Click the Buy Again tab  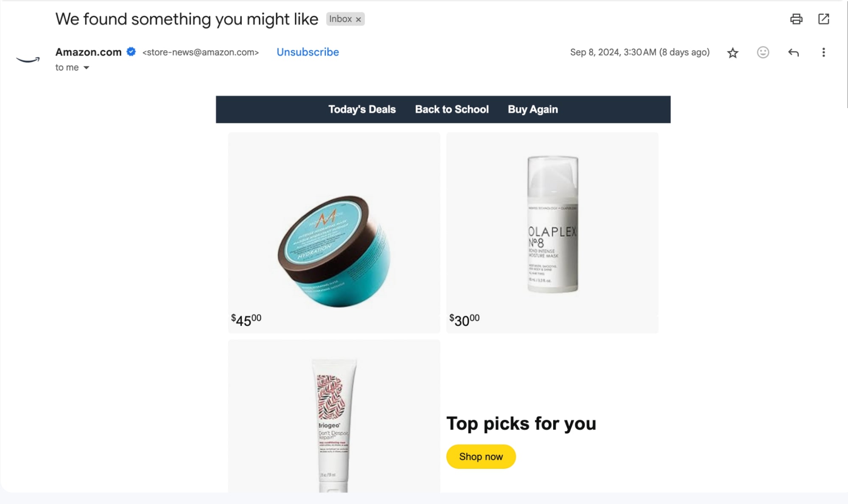coord(532,109)
